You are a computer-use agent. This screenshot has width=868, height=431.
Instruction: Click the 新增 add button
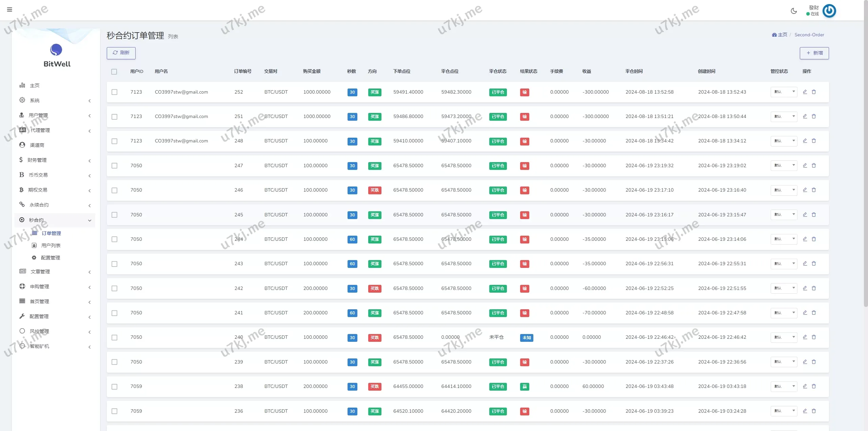[x=814, y=53]
